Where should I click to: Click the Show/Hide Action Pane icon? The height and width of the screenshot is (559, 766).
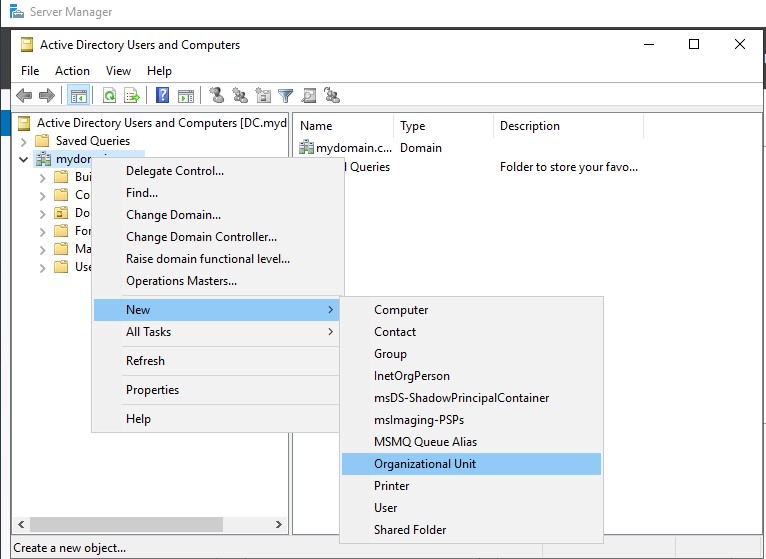coord(186,96)
